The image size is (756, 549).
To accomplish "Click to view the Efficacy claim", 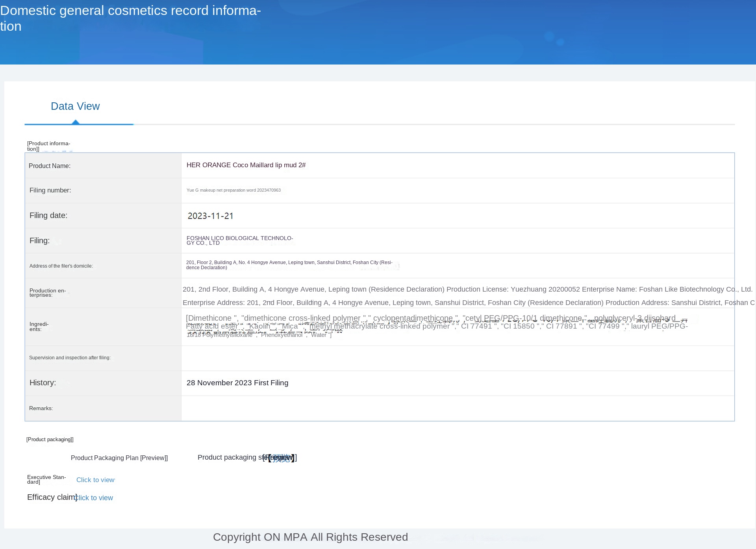I will pyautogui.click(x=94, y=498).
